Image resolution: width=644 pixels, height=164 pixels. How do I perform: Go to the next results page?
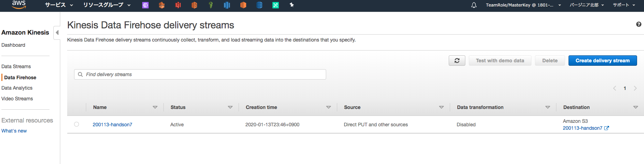635,88
